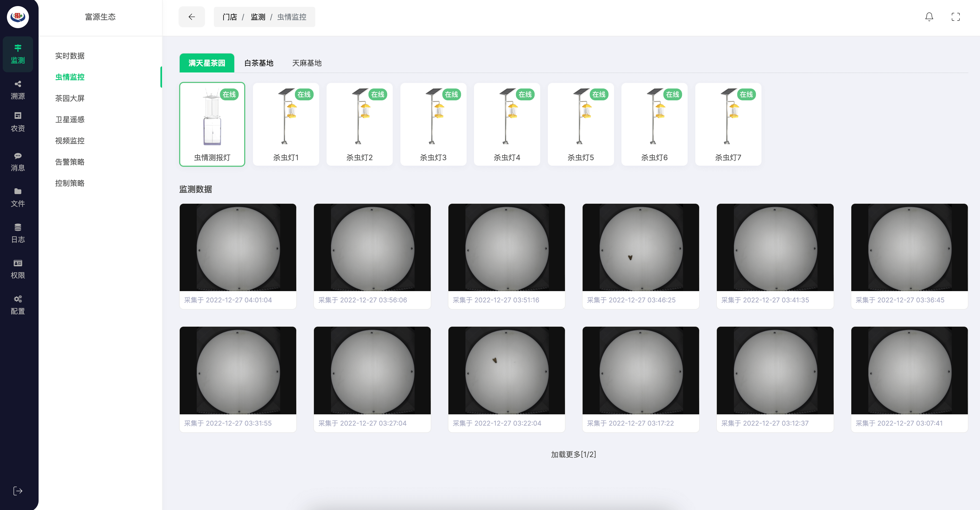Select the 杀虫灯4 device card
Image resolution: width=980 pixels, height=510 pixels.
[x=507, y=124]
